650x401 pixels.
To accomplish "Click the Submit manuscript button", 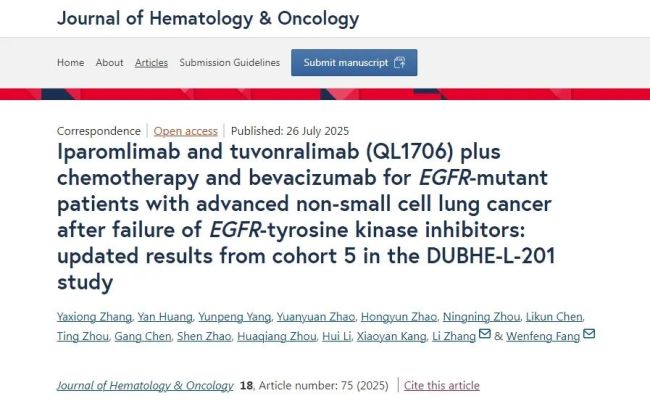I will point(354,63).
